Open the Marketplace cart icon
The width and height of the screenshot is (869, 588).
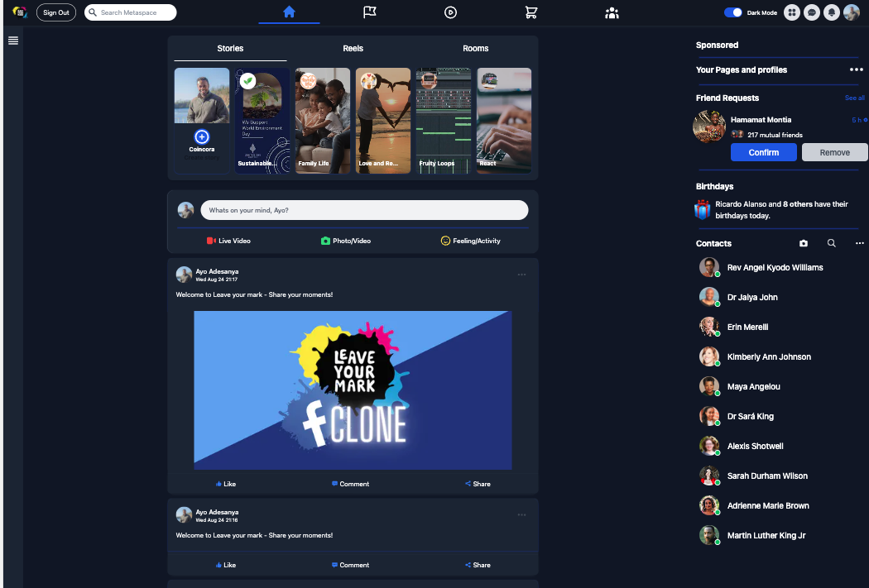(x=531, y=12)
